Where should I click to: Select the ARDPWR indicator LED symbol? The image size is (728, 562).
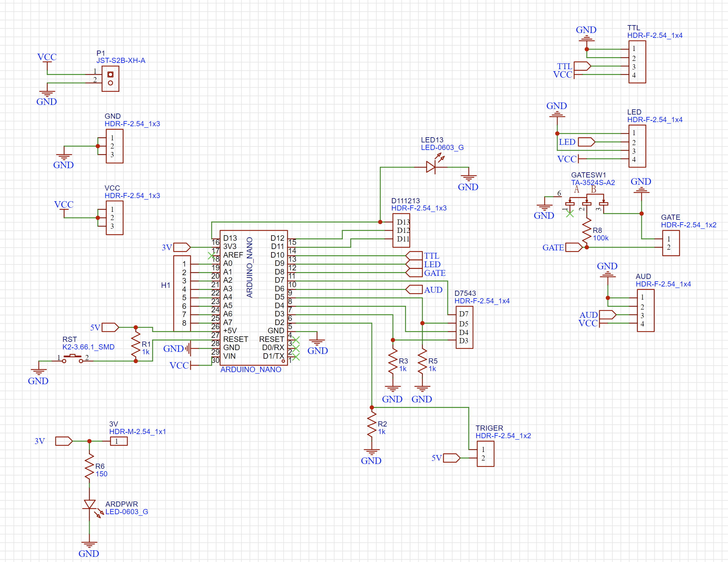(x=90, y=504)
